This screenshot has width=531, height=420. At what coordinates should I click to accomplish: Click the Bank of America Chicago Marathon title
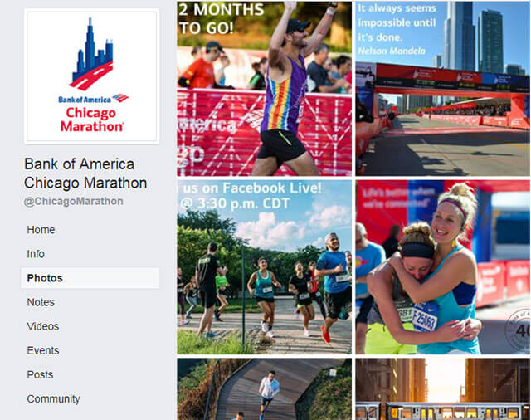(x=85, y=173)
